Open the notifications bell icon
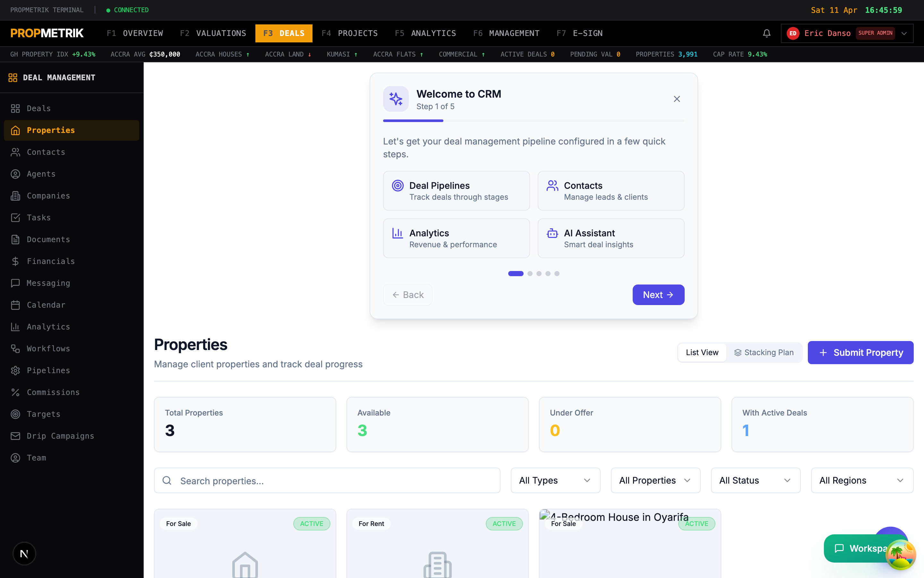The height and width of the screenshot is (578, 924). click(x=766, y=33)
